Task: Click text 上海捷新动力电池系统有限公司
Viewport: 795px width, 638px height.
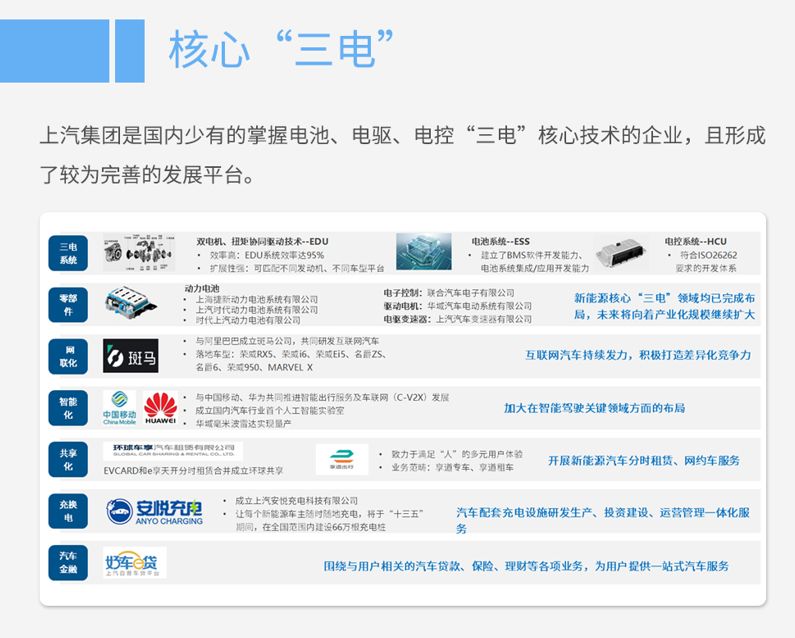Action: 257,299
